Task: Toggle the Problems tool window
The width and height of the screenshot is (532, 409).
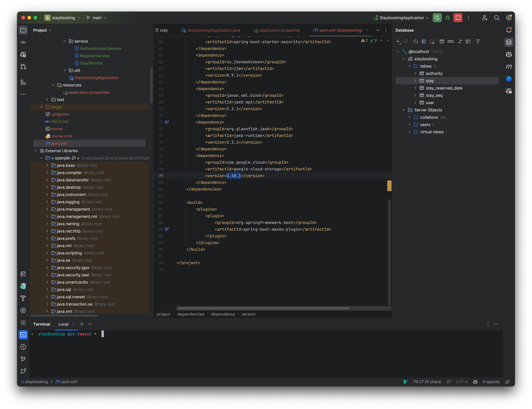Action: coord(23,347)
